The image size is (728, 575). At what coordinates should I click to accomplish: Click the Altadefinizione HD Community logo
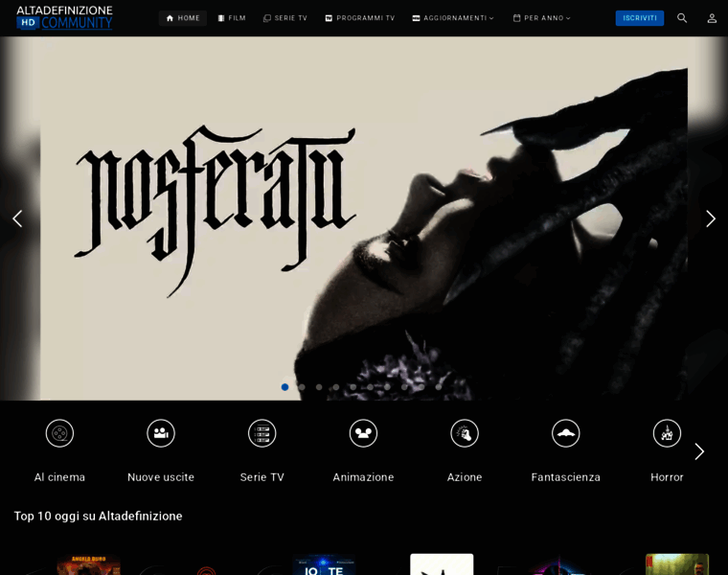pos(64,17)
